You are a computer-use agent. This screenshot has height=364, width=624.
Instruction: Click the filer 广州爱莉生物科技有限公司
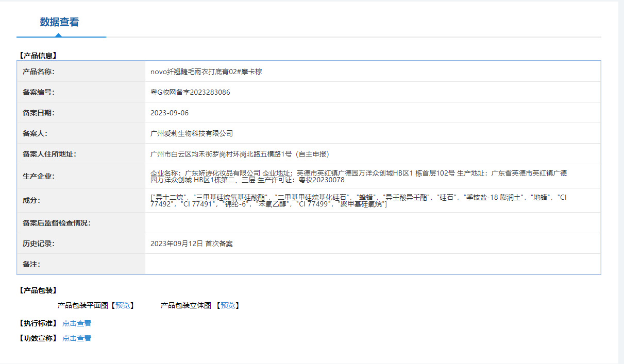192,133
